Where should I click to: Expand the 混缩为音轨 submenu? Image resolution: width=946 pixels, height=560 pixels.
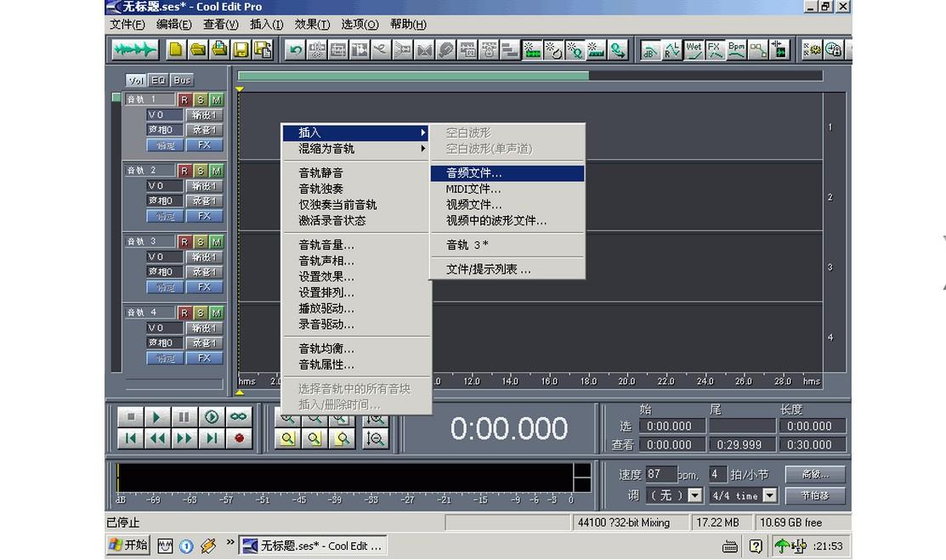point(357,149)
